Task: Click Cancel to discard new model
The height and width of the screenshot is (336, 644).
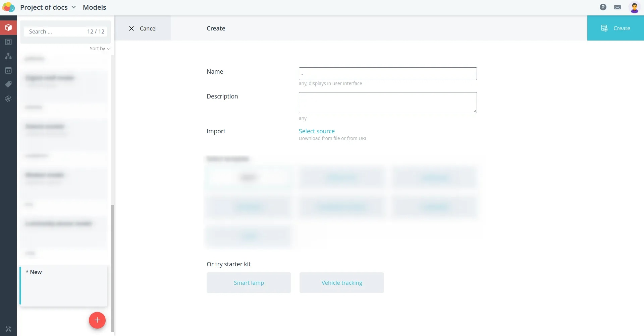Action: coord(143,28)
